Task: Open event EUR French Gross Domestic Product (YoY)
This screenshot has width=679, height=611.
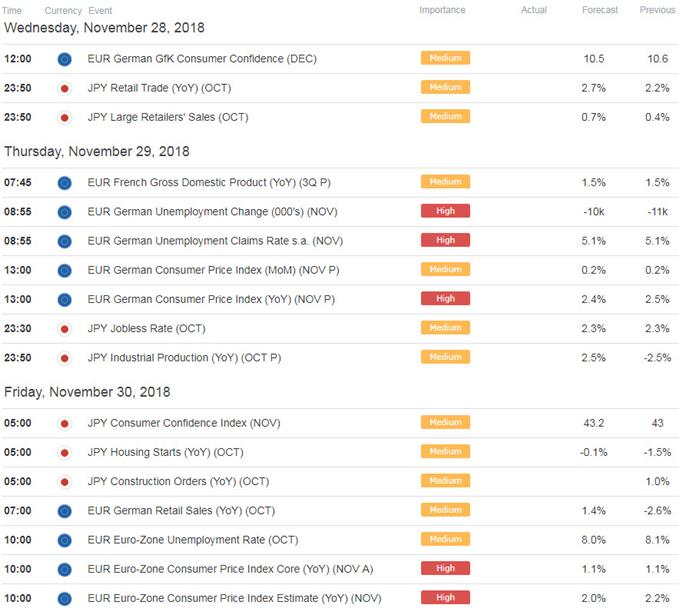Action: coord(209,183)
